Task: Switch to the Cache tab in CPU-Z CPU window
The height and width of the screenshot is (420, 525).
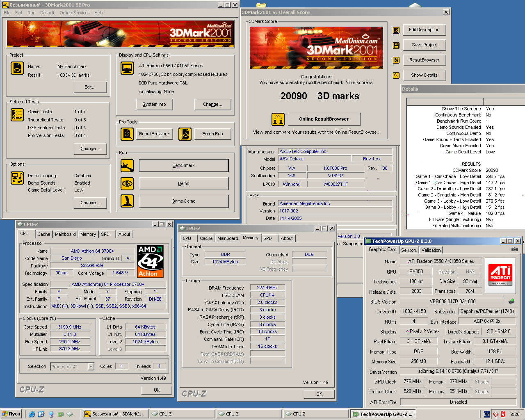Action: [x=44, y=234]
